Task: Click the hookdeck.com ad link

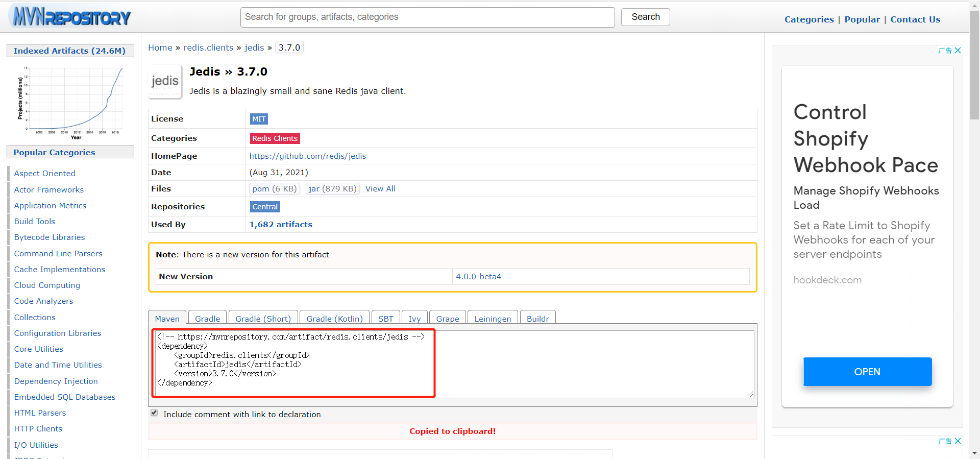Action: click(827, 280)
